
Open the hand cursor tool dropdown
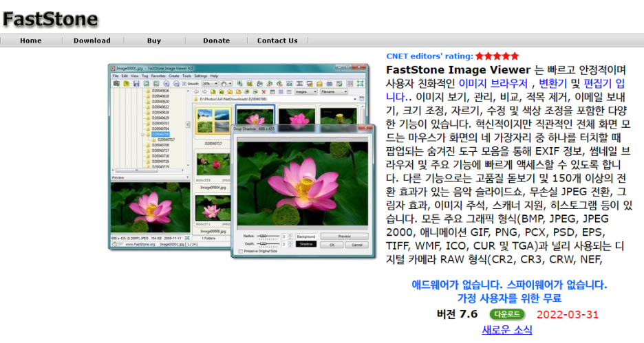[226, 84]
